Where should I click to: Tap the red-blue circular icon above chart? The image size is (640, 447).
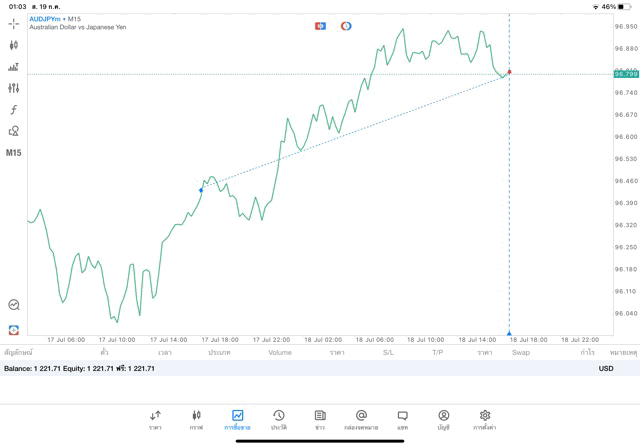pyautogui.click(x=346, y=26)
